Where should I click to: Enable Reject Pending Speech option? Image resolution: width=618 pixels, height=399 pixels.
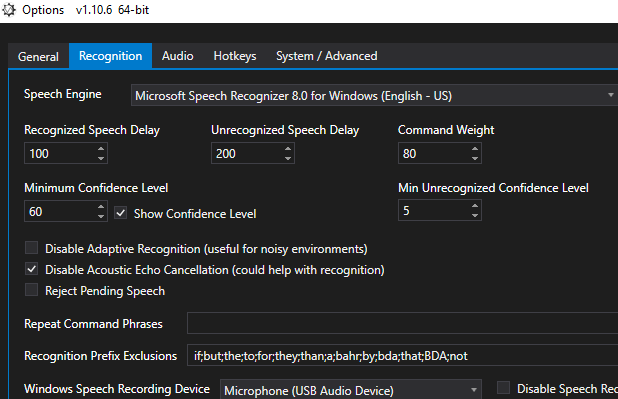coord(32,290)
